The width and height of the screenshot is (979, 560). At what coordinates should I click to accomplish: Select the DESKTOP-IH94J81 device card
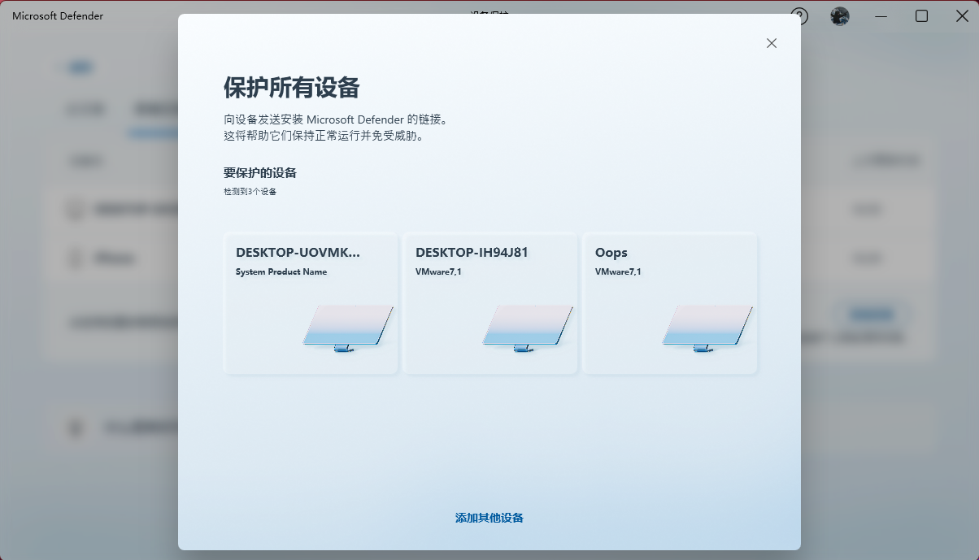[489, 303]
